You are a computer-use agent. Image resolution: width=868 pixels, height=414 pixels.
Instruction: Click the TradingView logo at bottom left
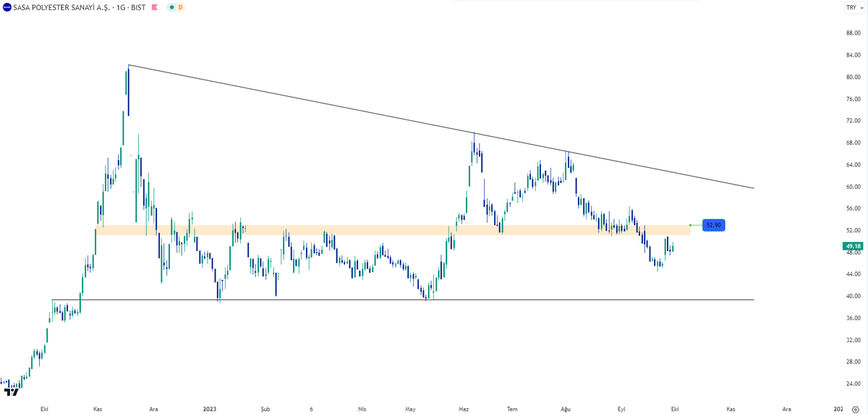click(x=12, y=392)
